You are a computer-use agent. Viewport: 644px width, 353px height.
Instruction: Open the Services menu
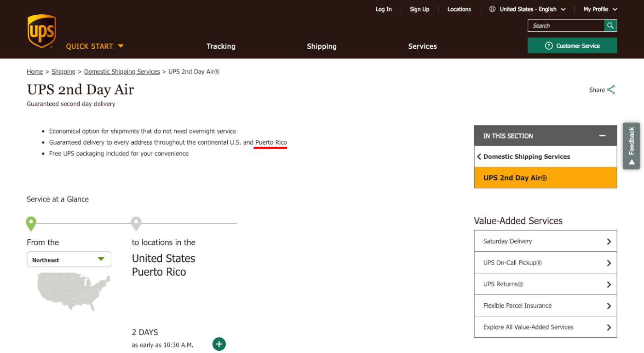[x=422, y=46]
